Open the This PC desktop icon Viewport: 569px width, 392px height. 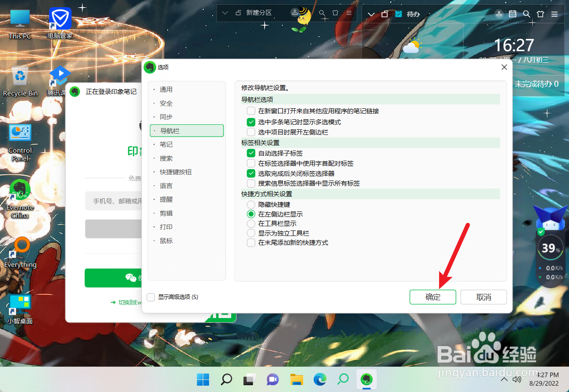pos(20,25)
